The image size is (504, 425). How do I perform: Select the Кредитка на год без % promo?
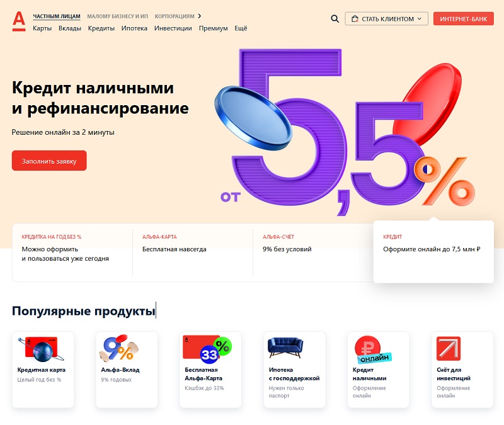point(72,252)
